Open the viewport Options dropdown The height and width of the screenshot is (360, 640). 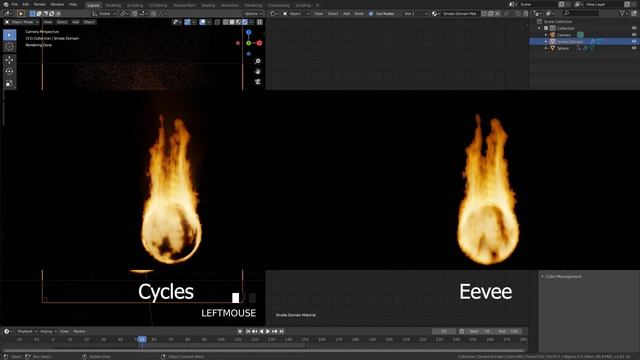point(253,13)
